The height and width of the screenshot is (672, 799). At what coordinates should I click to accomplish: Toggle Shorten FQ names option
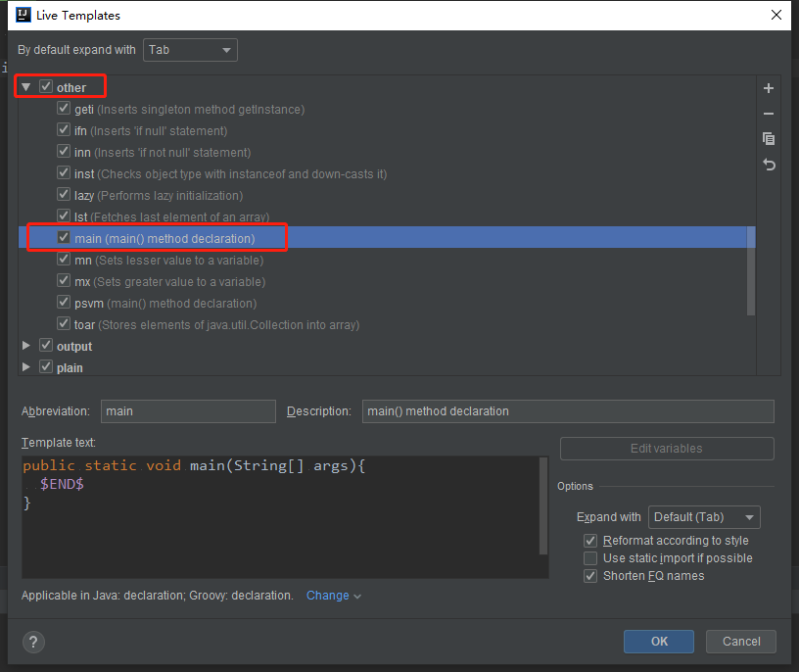[590, 576]
